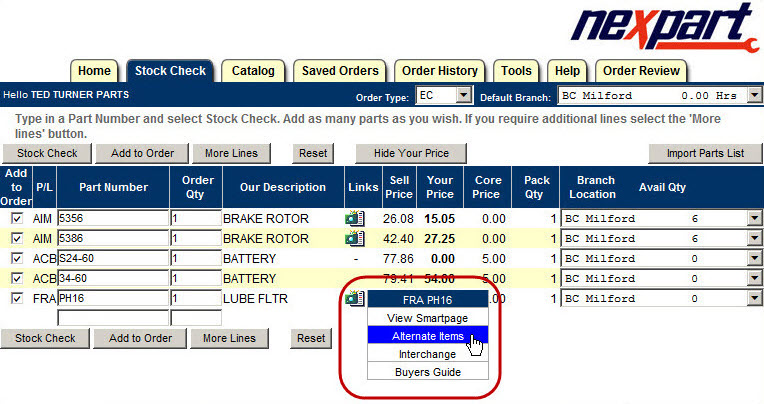Click part number field containing S24-60
This screenshot has height=404, width=764.
[x=113, y=258]
